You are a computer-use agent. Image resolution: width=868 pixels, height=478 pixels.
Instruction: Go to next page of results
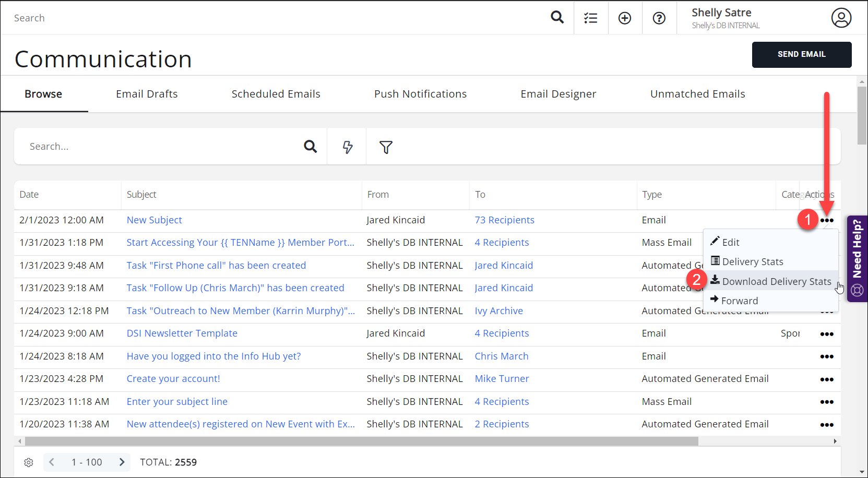pos(122,462)
